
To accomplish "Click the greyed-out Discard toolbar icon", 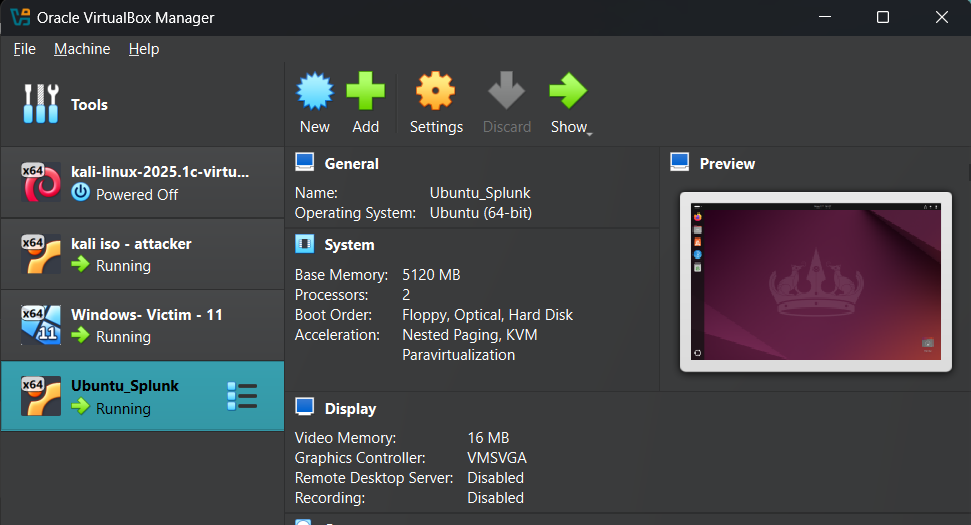I will pyautogui.click(x=507, y=90).
